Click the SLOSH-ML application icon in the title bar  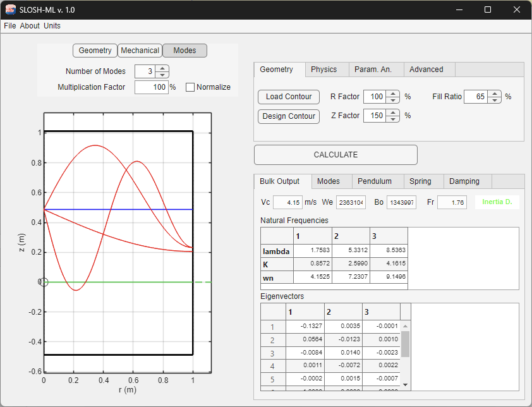pyautogui.click(x=10, y=9)
